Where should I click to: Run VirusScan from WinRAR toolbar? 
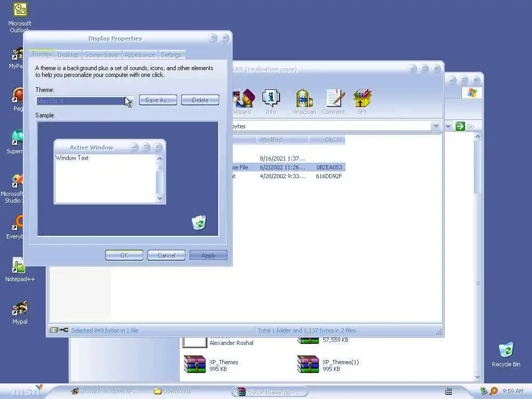coord(303,101)
